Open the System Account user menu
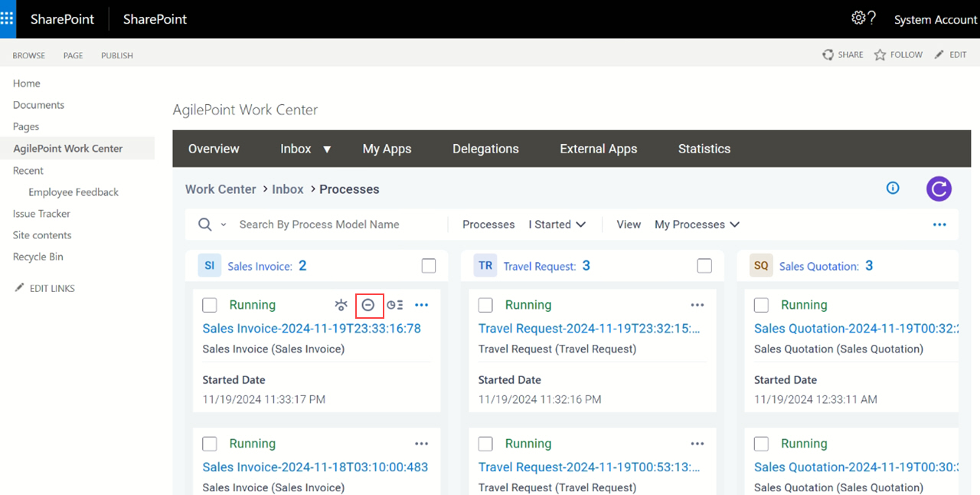 point(936,20)
